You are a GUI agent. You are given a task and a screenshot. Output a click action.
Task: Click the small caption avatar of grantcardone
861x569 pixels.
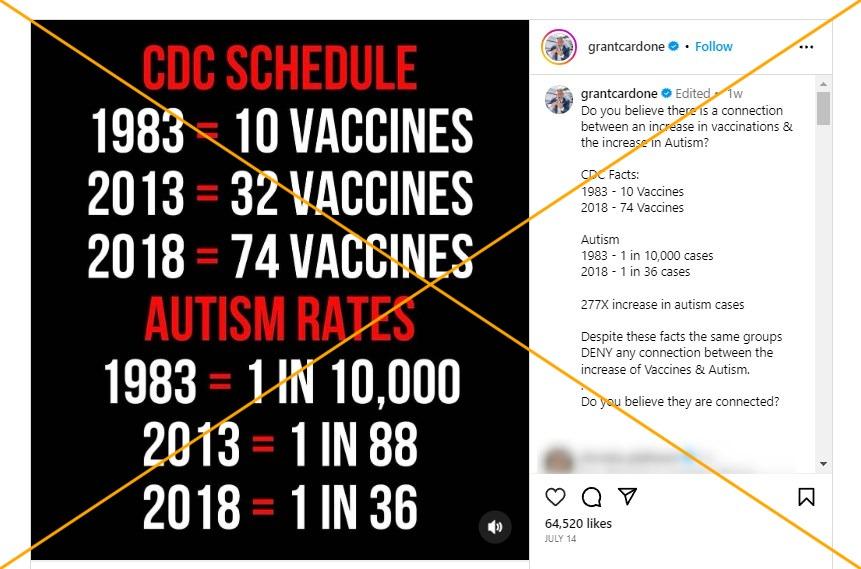559,99
